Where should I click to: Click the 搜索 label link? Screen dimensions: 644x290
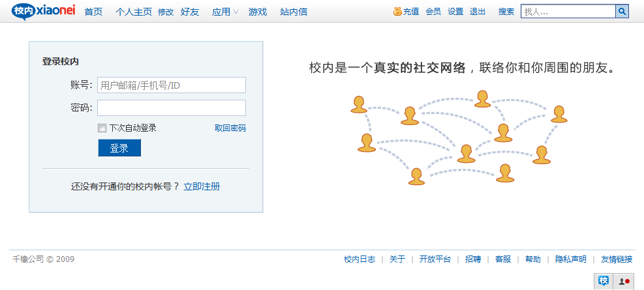pos(506,12)
